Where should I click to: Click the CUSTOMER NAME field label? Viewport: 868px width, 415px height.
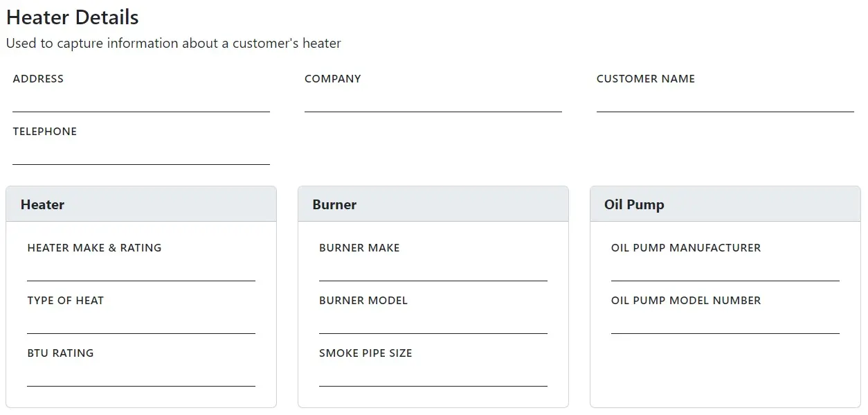coord(645,78)
